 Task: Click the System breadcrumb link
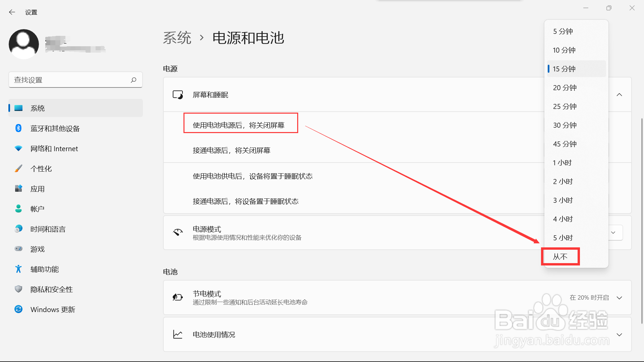[177, 38]
